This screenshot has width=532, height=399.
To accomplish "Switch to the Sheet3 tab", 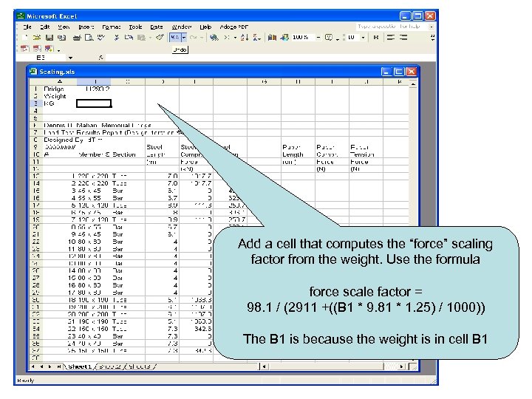I will pyautogui.click(x=140, y=366).
